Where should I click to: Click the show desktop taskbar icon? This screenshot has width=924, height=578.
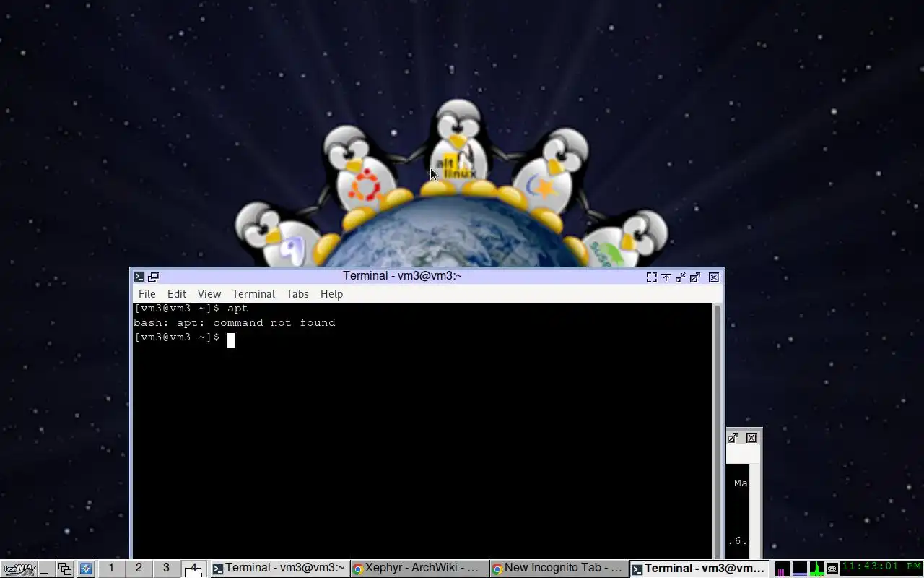[x=45, y=569]
